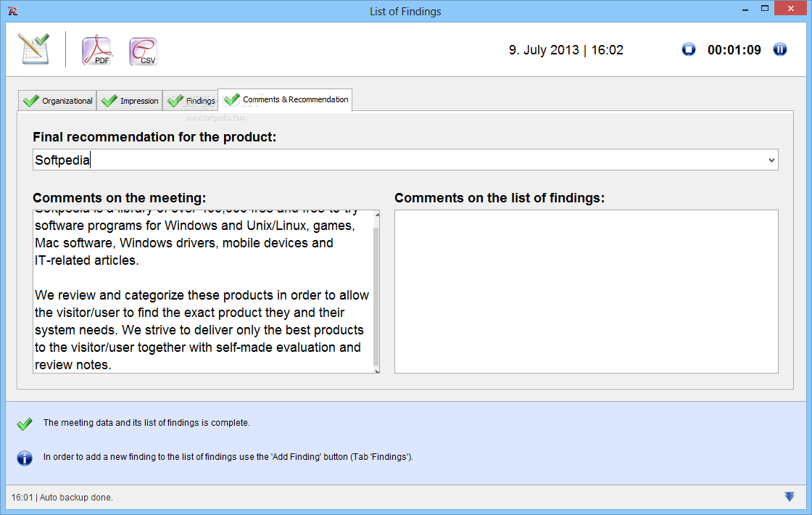Switch to the Organizational tab

(57, 101)
